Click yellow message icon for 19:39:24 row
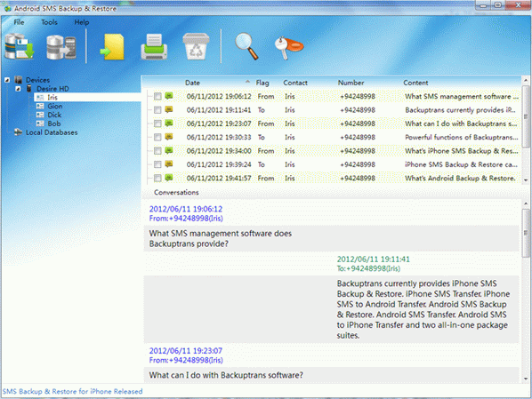Image resolution: width=532 pixels, height=399 pixels. click(169, 164)
